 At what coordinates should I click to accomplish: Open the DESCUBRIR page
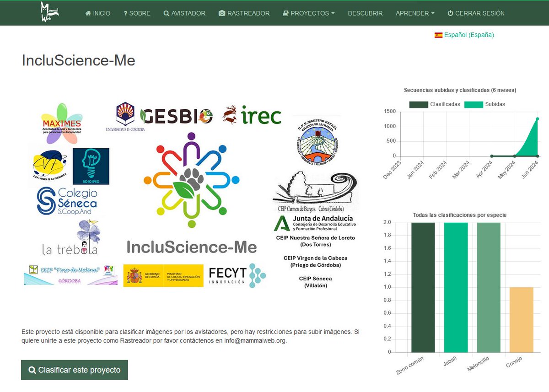tap(365, 13)
